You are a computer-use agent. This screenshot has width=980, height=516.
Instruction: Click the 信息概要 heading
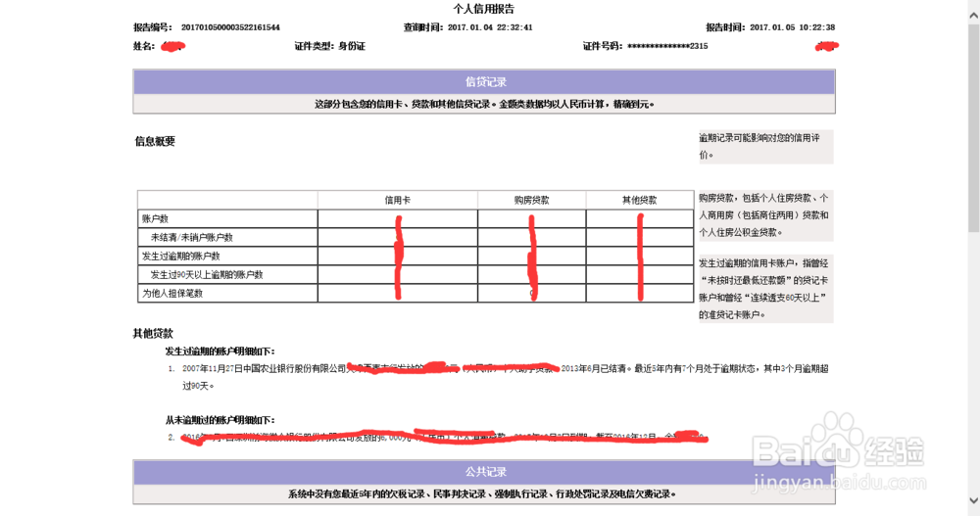point(155,141)
